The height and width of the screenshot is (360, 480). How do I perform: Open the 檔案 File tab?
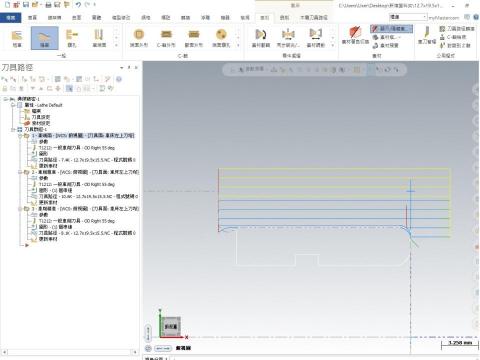pos(11,17)
